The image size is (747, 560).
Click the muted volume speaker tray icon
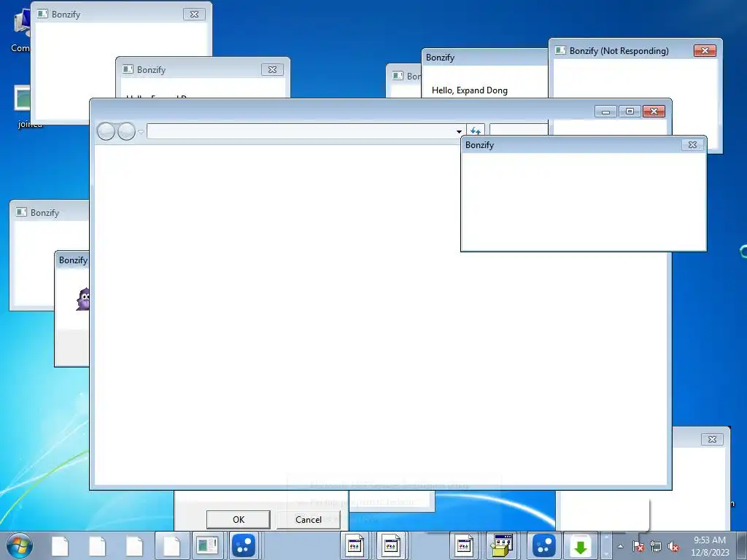[673, 547]
